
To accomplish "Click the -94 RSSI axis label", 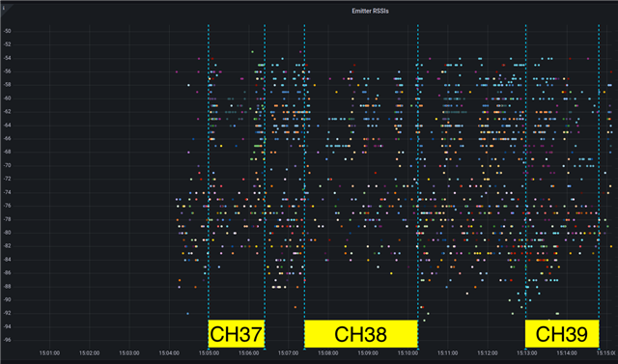I will (7, 326).
